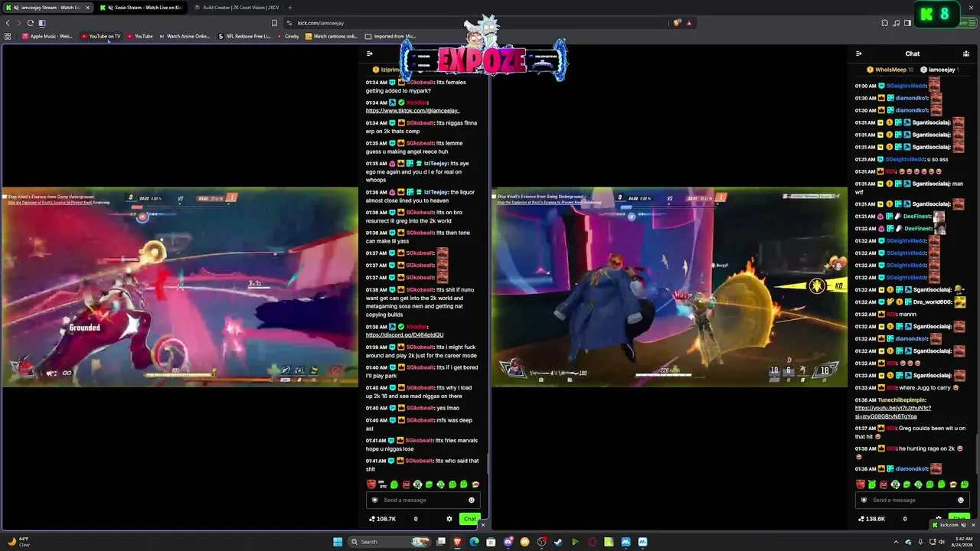Select the first red emote in left chat
The width and height of the screenshot is (980, 551).
(371, 484)
